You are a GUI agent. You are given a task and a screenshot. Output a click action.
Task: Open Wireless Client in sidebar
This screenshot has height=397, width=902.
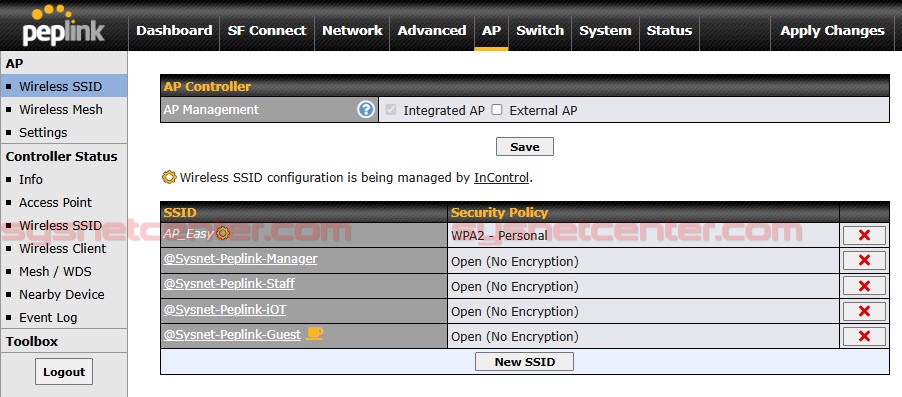pyautogui.click(x=63, y=249)
